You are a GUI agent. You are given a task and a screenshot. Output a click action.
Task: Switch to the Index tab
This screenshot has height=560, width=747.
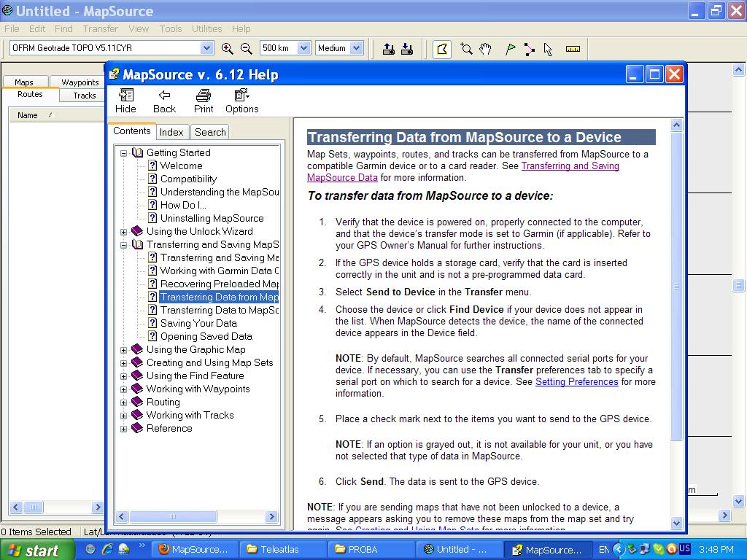pos(171,132)
